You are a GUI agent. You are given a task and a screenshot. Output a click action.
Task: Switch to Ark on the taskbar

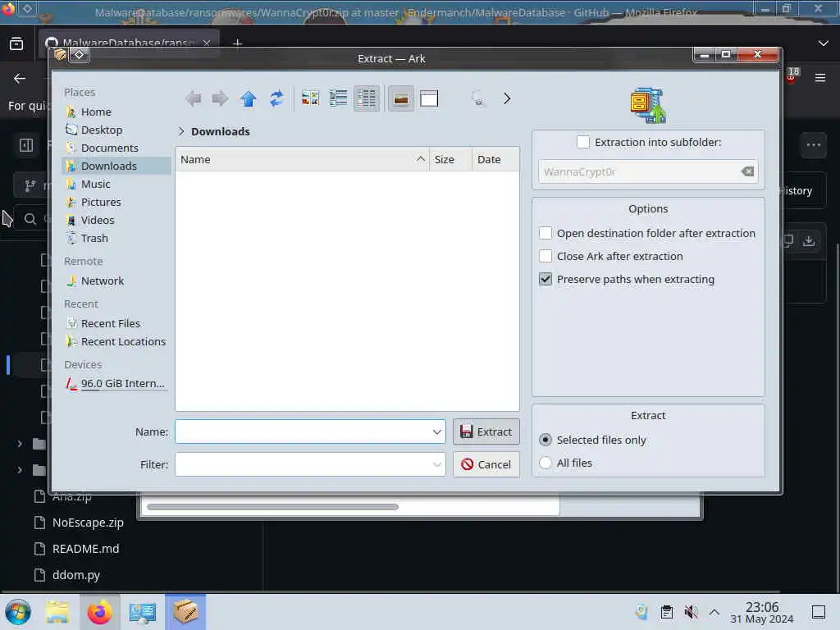tap(185, 612)
